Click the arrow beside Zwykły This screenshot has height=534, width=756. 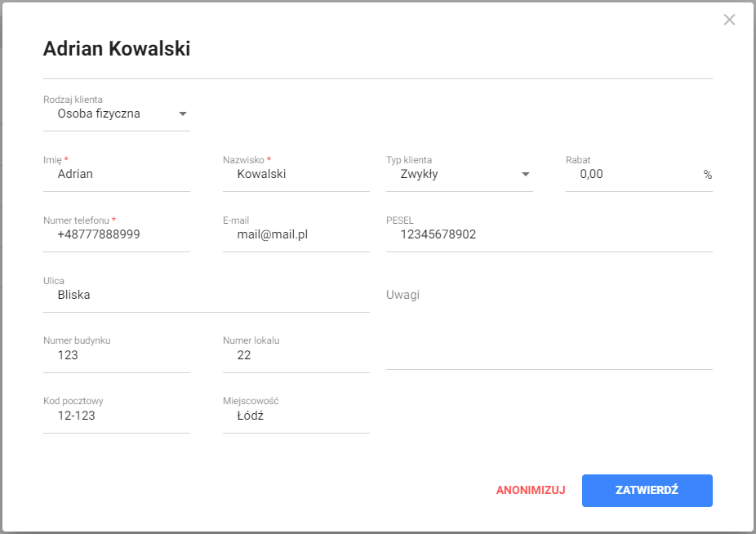coord(526,174)
